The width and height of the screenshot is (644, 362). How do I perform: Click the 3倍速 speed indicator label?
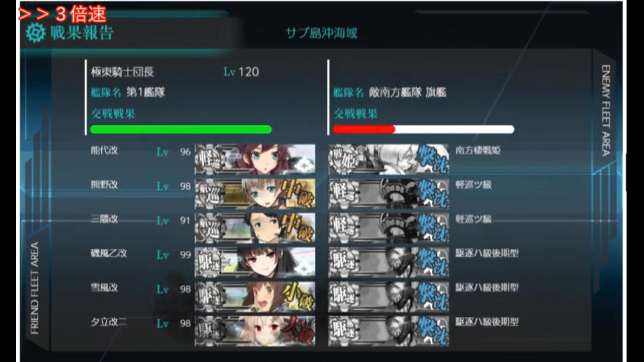click(x=62, y=14)
